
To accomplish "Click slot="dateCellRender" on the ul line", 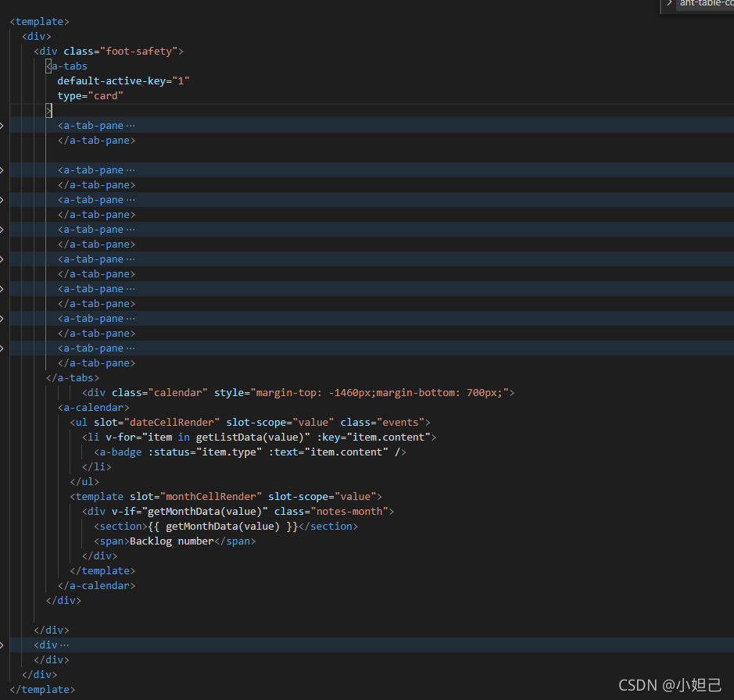I will [x=156, y=422].
